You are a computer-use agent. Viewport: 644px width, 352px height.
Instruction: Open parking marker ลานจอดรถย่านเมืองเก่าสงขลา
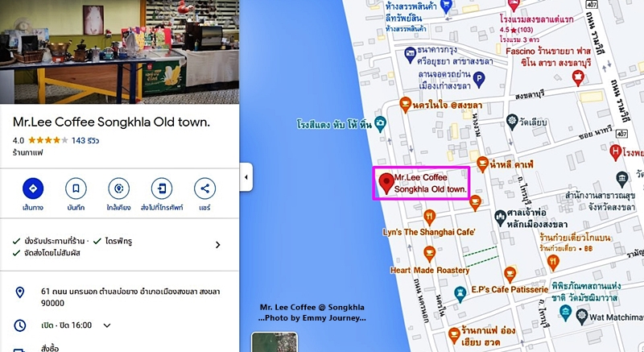pos(479,79)
